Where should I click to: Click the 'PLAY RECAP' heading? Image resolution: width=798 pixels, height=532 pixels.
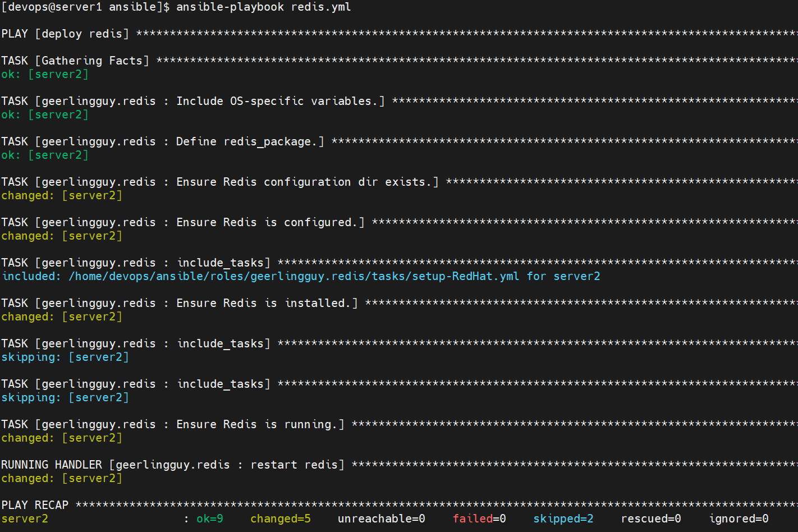[x=35, y=505]
